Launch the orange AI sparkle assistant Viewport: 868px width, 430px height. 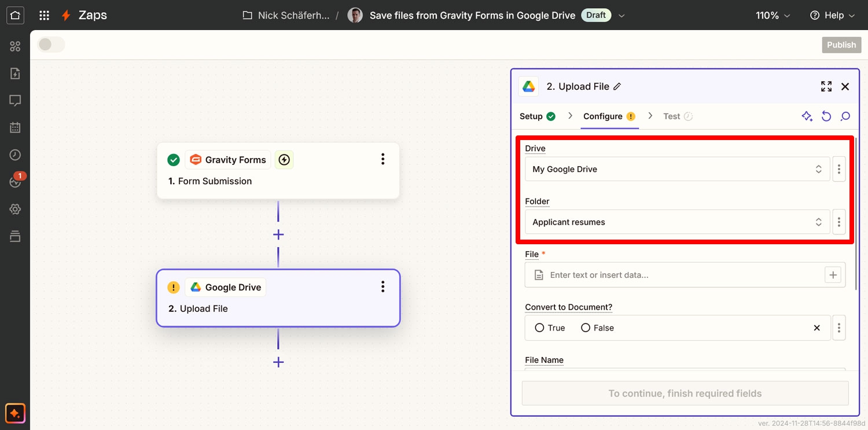tap(15, 413)
